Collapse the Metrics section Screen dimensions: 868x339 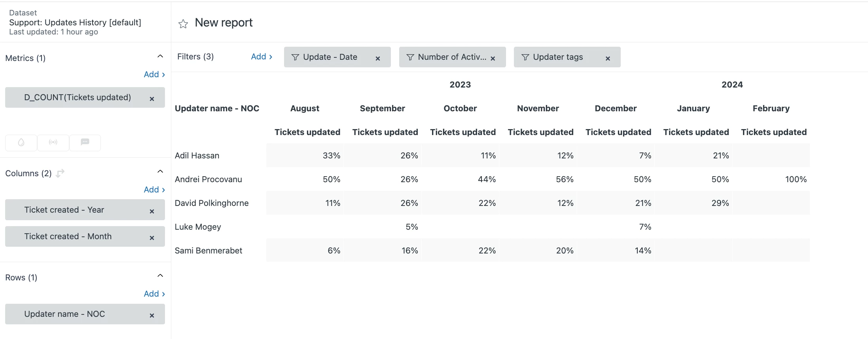160,56
